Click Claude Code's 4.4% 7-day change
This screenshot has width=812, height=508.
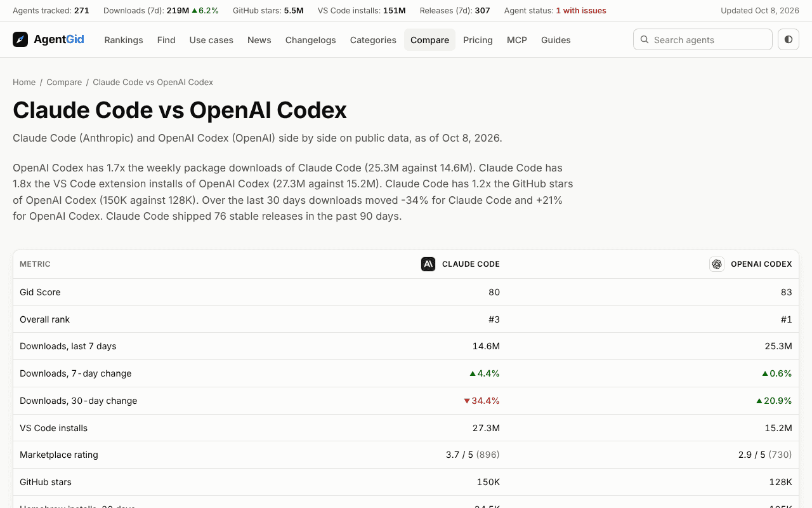tap(485, 373)
